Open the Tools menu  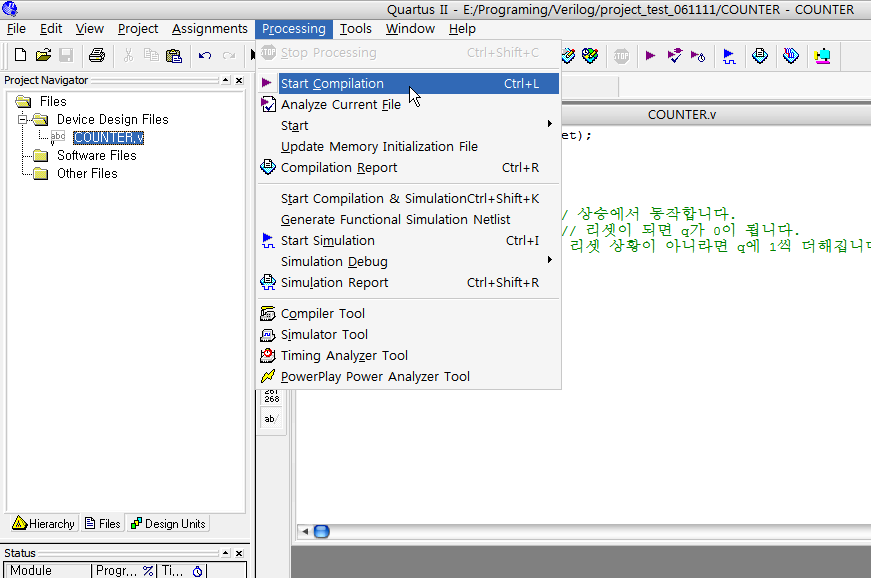(x=356, y=29)
